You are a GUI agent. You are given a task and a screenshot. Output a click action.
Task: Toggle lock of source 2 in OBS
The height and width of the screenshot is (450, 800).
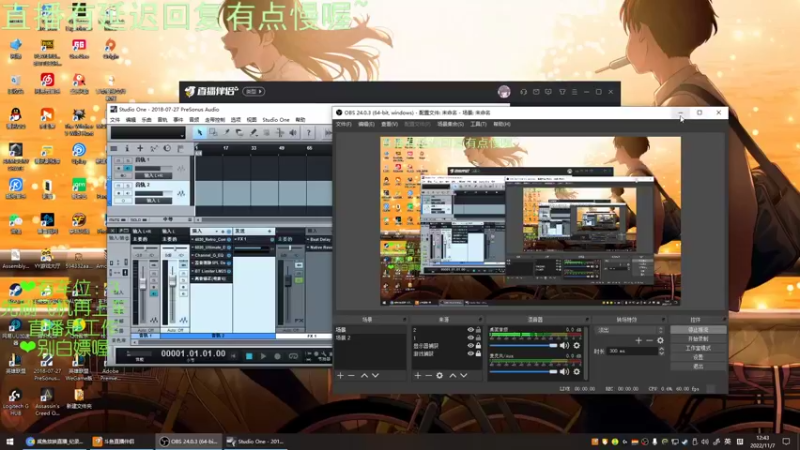pyautogui.click(x=479, y=330)
